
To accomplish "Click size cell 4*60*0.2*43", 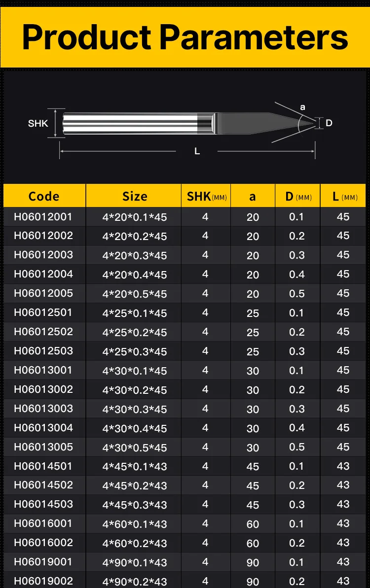I will [135, 543].
